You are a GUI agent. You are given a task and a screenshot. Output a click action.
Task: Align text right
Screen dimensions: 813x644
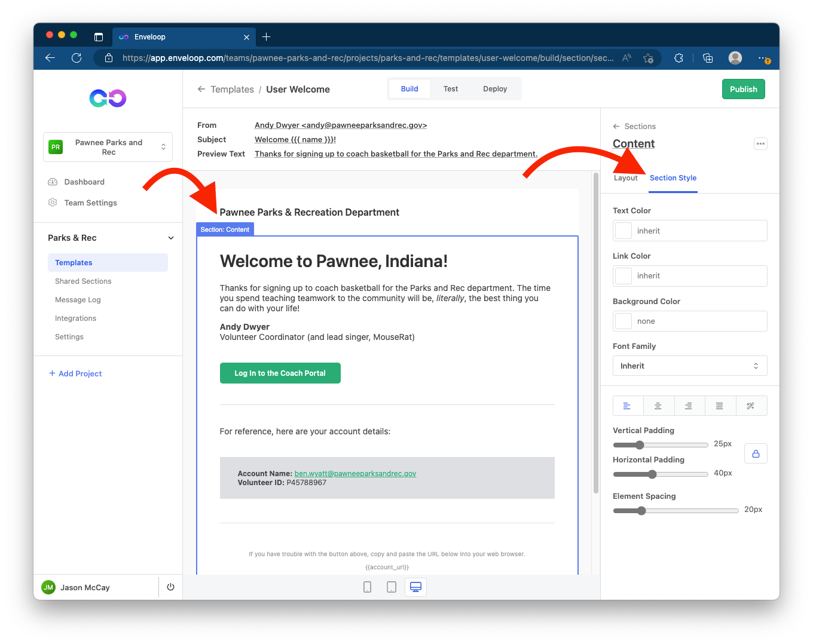tap(689, 406)
